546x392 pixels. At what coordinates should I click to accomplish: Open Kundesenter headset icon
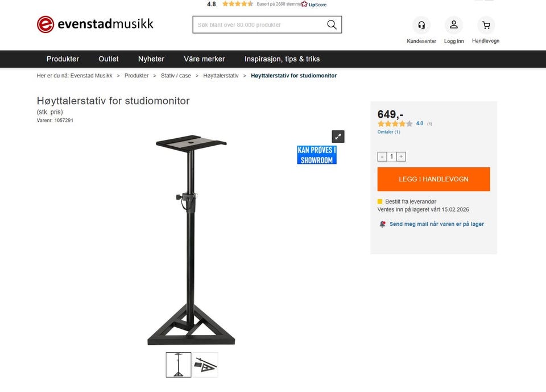(x=421, y=25)
